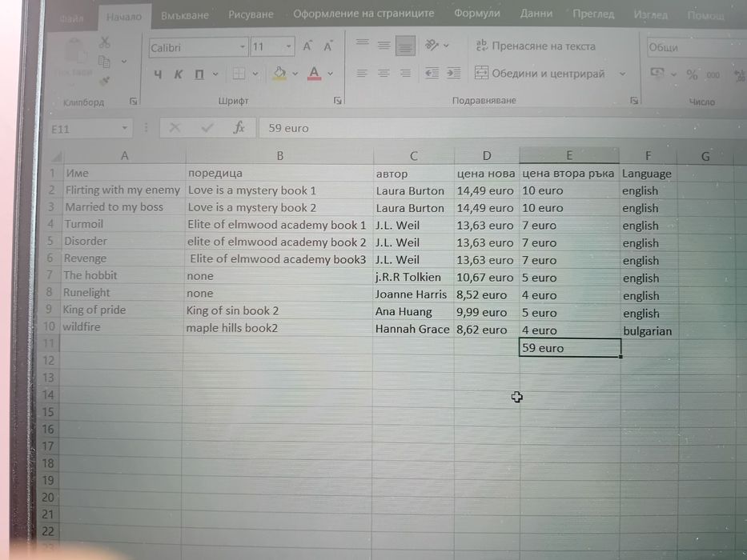Screen dimensions: 747x560
Task: Open the borders dropdown arrow
Action: [x=255, y=74]
